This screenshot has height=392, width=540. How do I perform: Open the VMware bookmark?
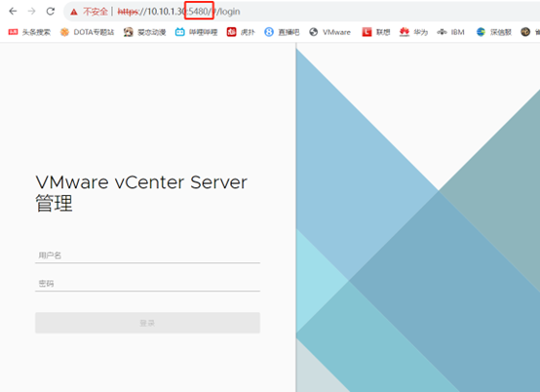(329, 32)
